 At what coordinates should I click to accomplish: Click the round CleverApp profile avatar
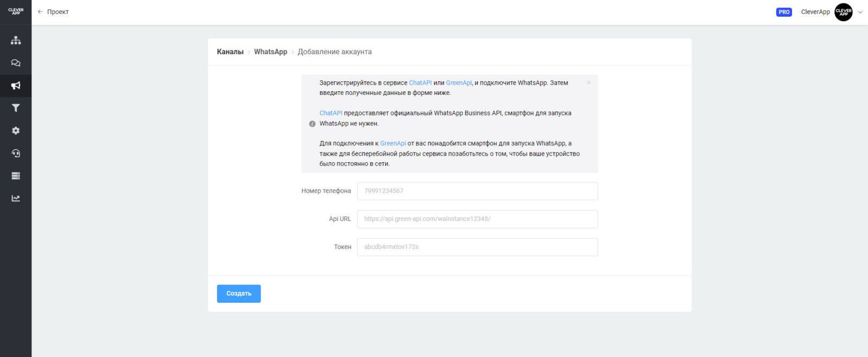tap(843, 12)
